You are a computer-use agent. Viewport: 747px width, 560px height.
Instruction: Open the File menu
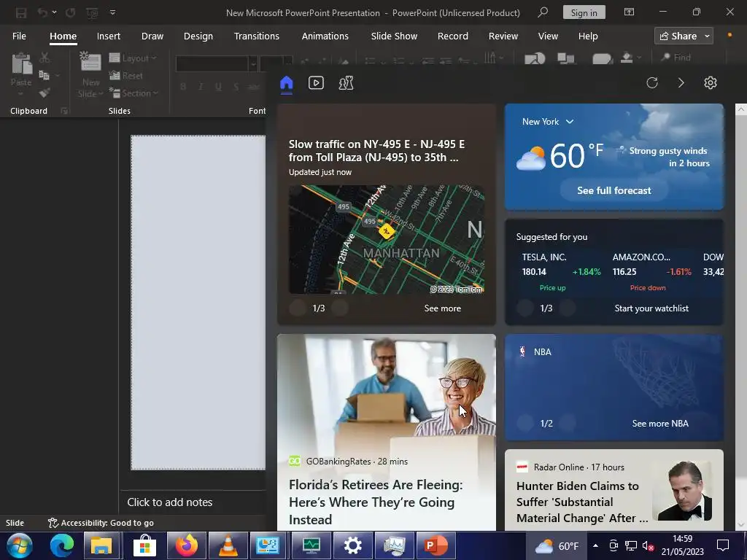19,36
